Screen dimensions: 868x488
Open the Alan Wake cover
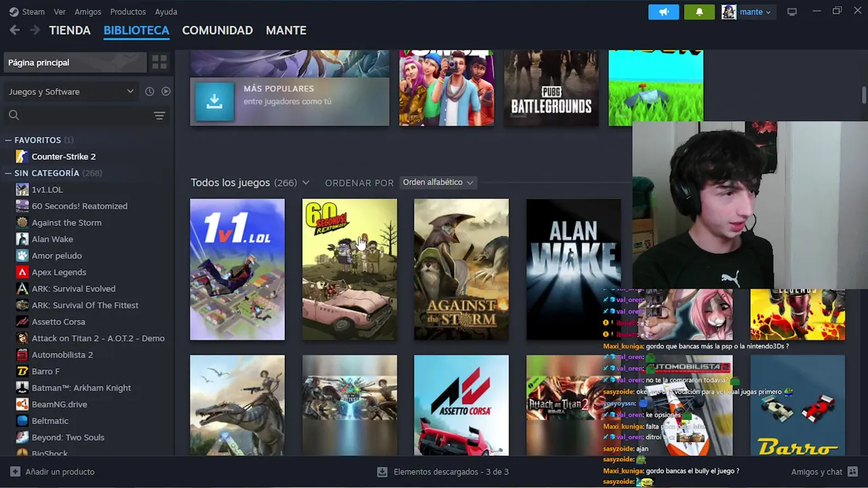(574, 269)
